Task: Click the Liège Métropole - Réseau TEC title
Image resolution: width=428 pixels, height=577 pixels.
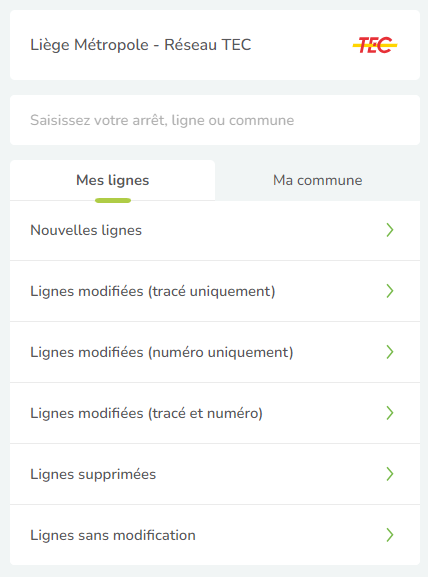Action: pos(141,45)
